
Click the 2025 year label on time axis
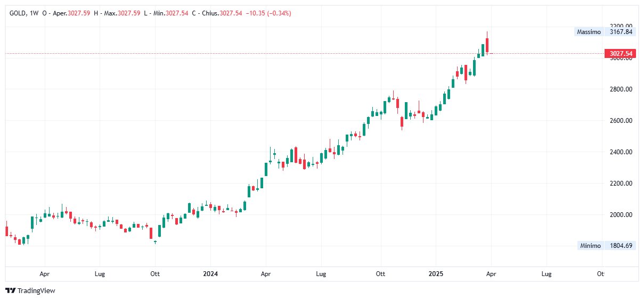(436, 274)
